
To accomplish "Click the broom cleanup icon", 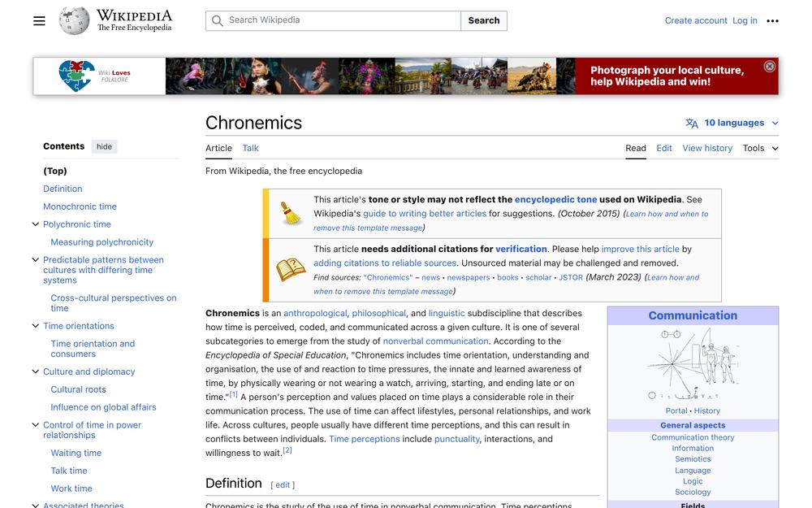I will 291,214.
